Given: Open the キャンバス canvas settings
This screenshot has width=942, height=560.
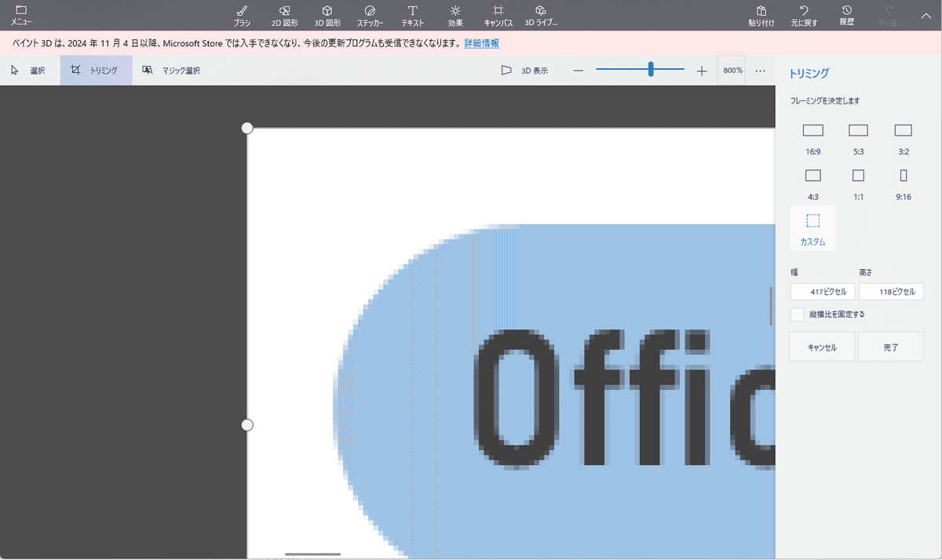Looking at the screenshot, I should 498,15.
